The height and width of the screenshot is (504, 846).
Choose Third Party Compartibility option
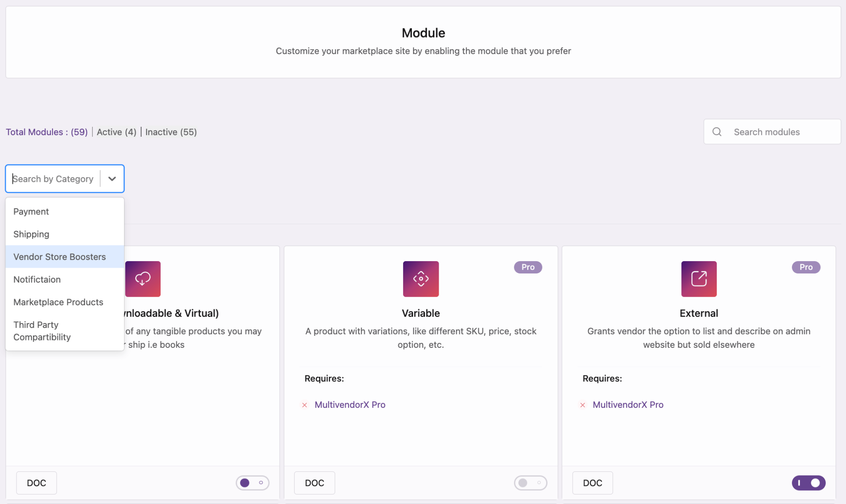point(42,331)
